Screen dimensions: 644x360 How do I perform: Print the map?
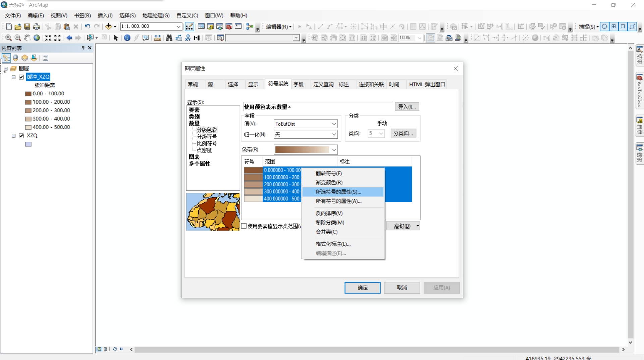(x=37, y=27)
